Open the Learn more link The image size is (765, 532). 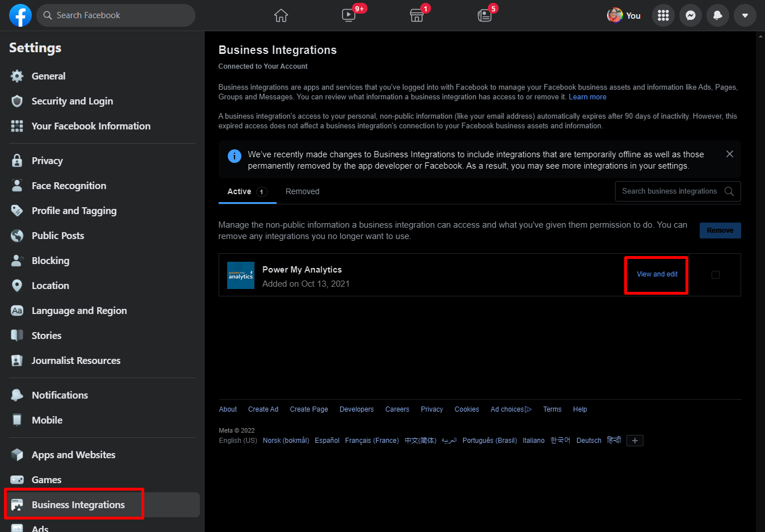coord(587,97)
